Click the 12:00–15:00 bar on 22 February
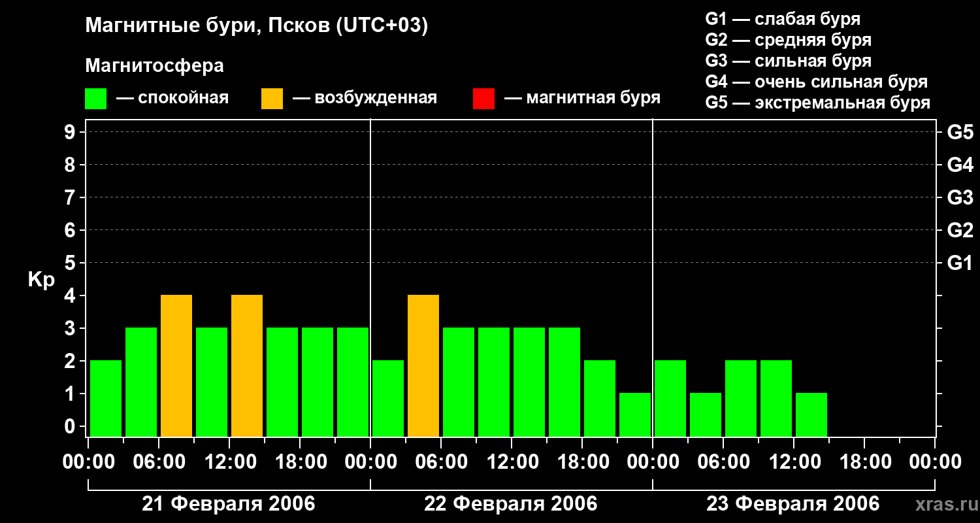980x523 pixels. 529,382
